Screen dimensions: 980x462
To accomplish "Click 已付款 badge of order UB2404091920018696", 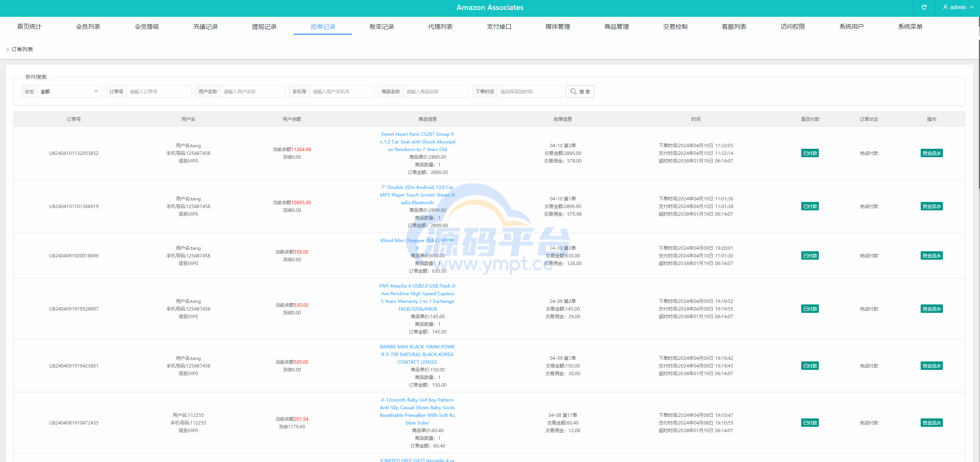I will point(810,255).
